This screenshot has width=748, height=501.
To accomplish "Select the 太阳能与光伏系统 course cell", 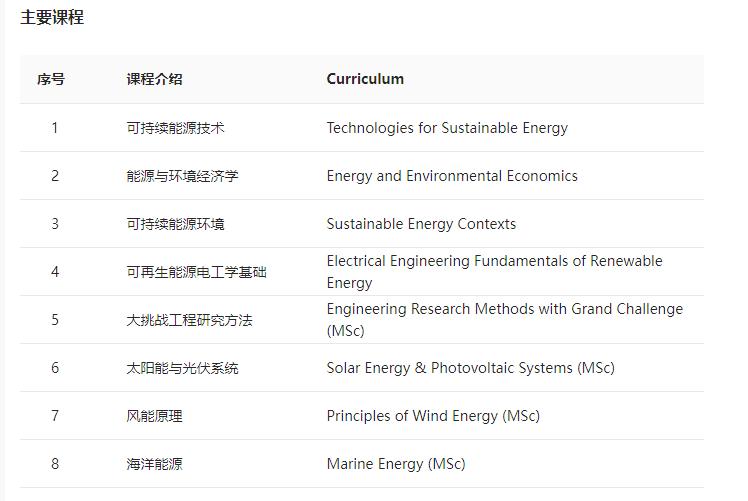I will coord(182,368).
